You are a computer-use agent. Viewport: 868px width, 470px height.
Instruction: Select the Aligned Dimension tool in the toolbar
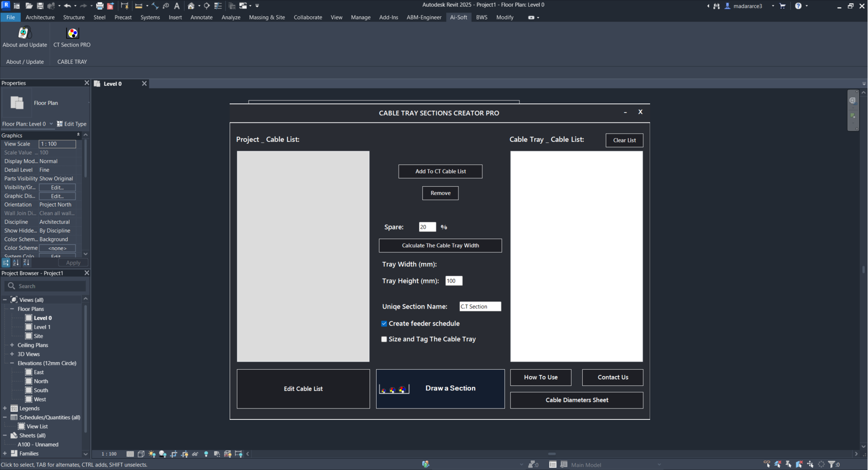tap(155, 6)
